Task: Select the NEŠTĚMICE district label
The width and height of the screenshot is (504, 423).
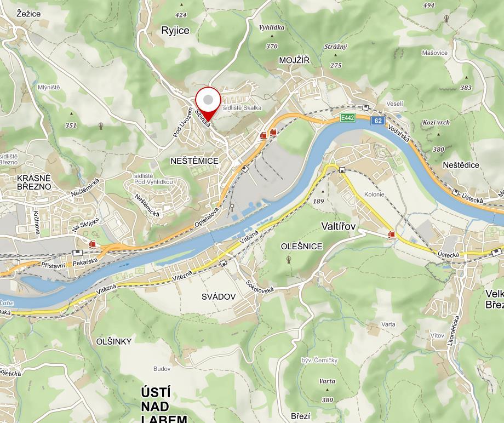Action: coord(194,161)
